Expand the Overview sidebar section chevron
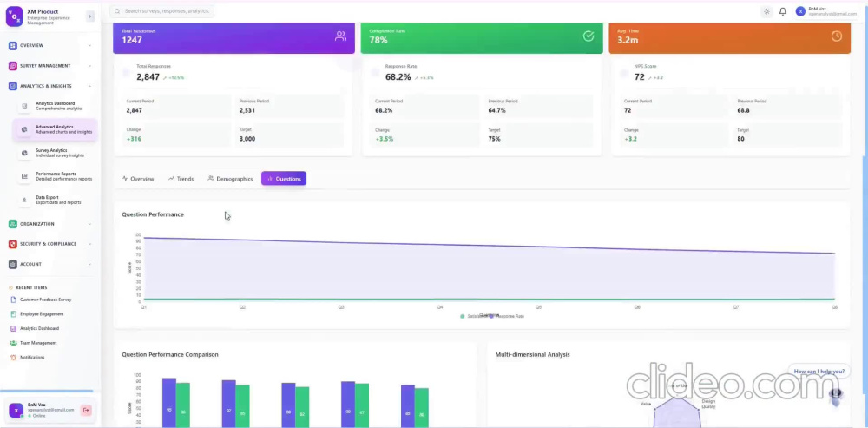This screenshot has height=428, width=868. click(89, 45)
